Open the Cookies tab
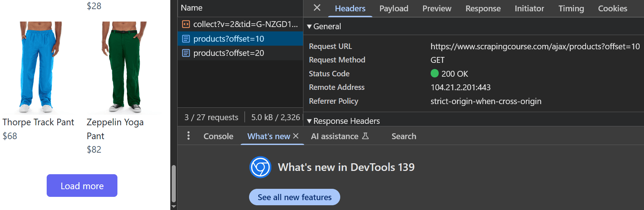 pos(613,8)
